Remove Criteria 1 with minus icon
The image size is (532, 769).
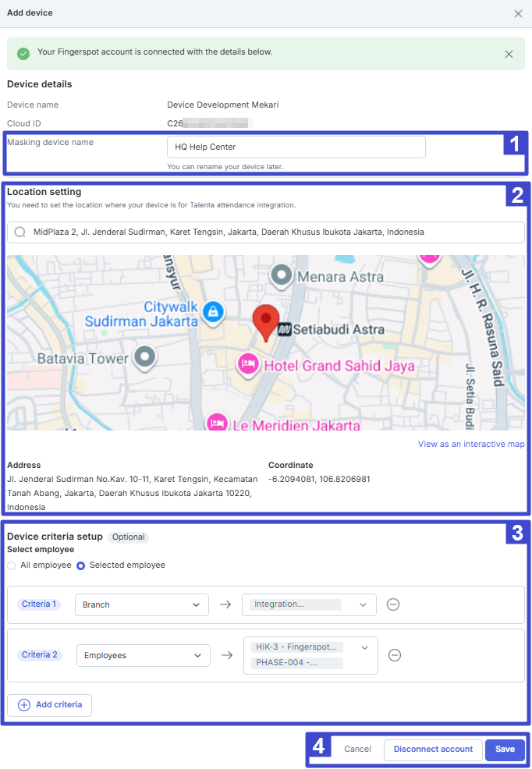[x=393, y=604]
